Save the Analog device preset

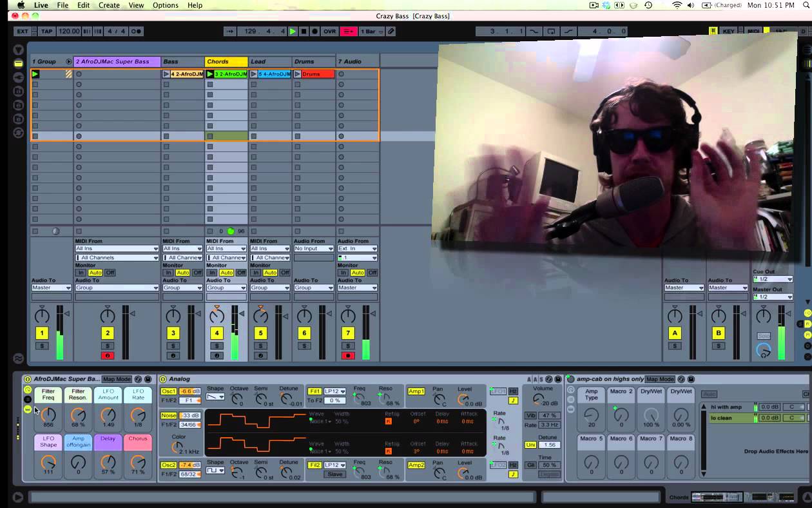557,379
